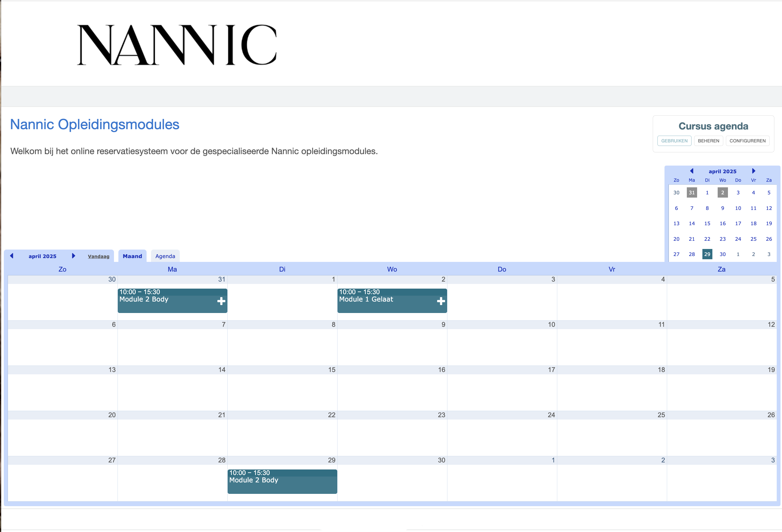Viewport: 782px width, 532px height.
Task: Select 23 in the mini calendar
Action: coord(723,239)
